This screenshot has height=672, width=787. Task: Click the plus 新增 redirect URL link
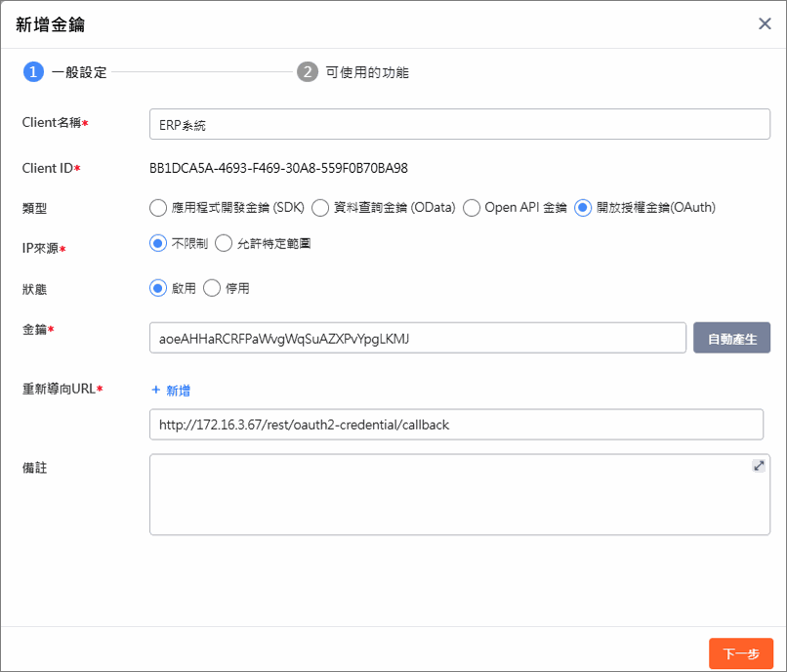[171, 391]
